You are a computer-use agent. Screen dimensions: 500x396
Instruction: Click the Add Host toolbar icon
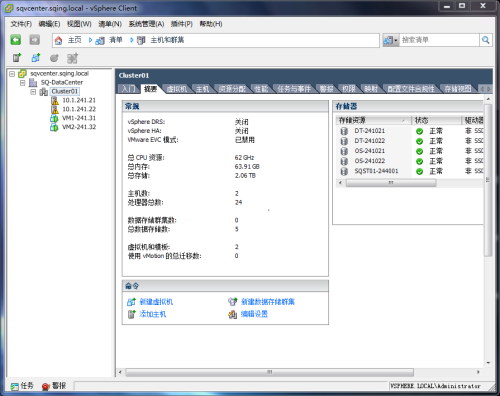17,58
